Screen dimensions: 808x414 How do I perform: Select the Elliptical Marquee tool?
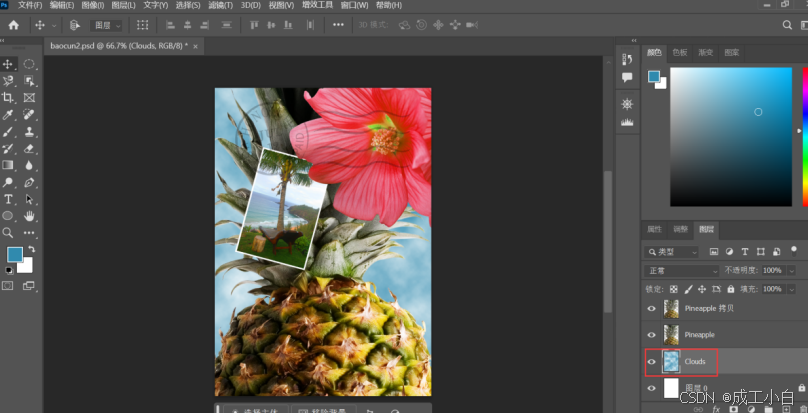pyautogui.click(x=29, y=64)
